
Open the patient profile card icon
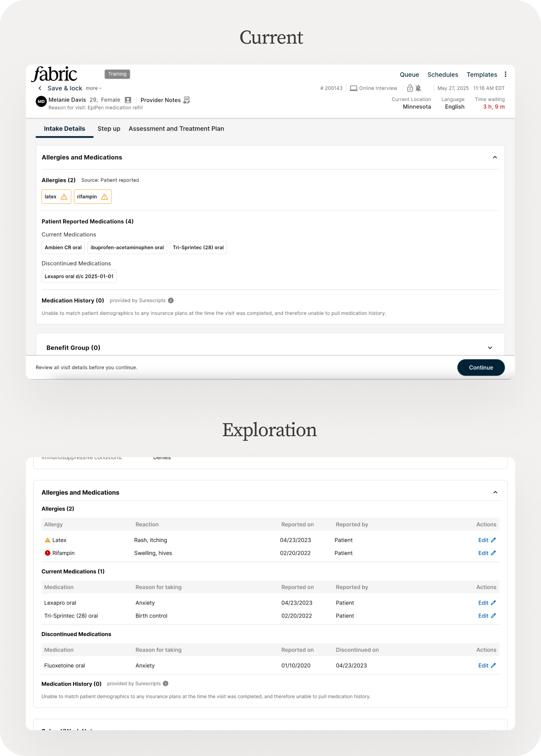pyautogui.click(x=128, y=100)
